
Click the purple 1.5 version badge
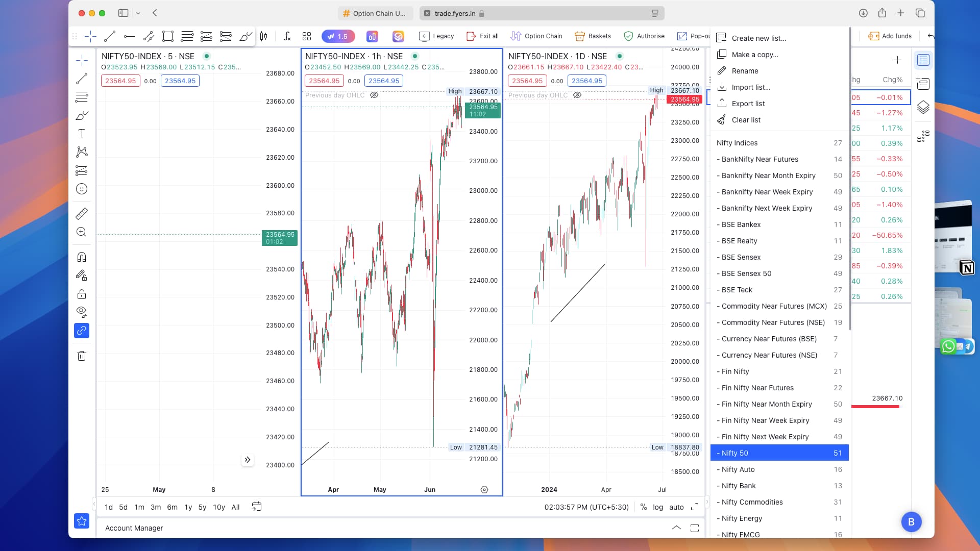[x=338, y=36]
